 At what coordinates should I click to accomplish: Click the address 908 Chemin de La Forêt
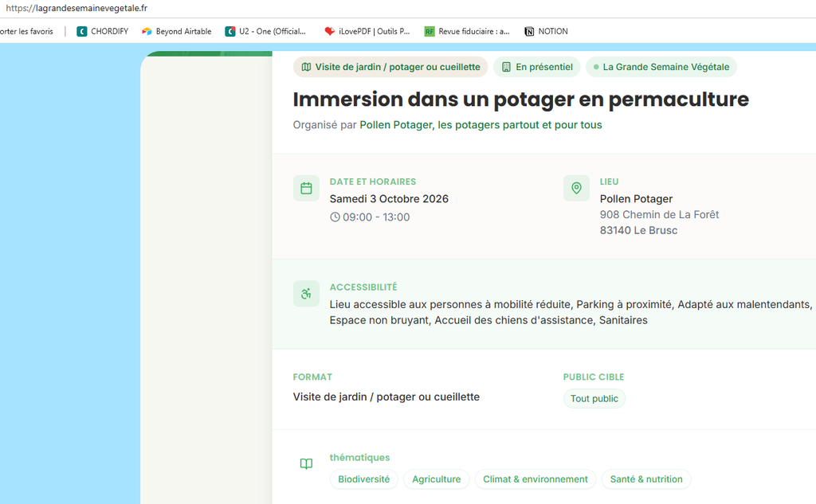coord(659,214)
